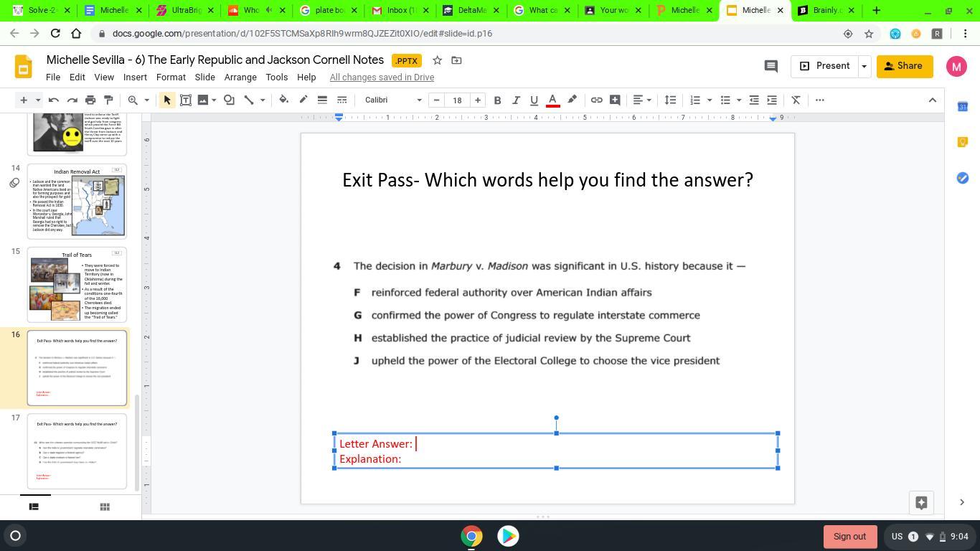Toggle italic formatting
980x551 pixels.
click(516, 100)
